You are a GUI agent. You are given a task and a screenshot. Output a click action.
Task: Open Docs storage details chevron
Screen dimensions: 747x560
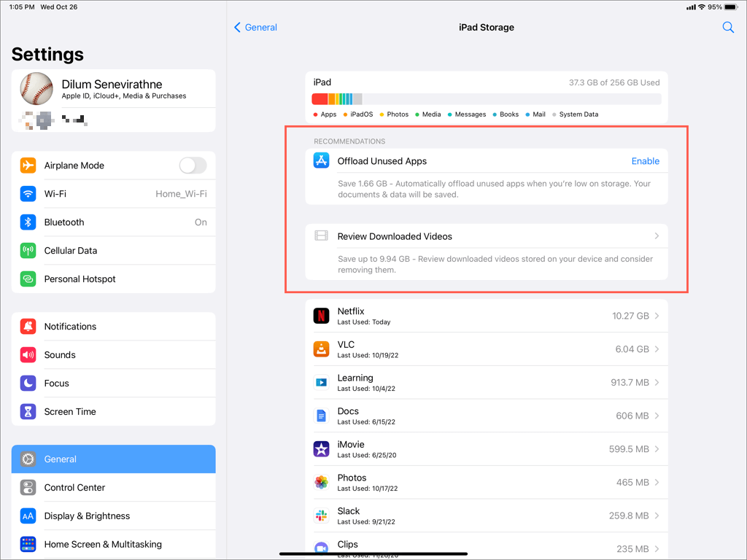click(x=657, y=416)
